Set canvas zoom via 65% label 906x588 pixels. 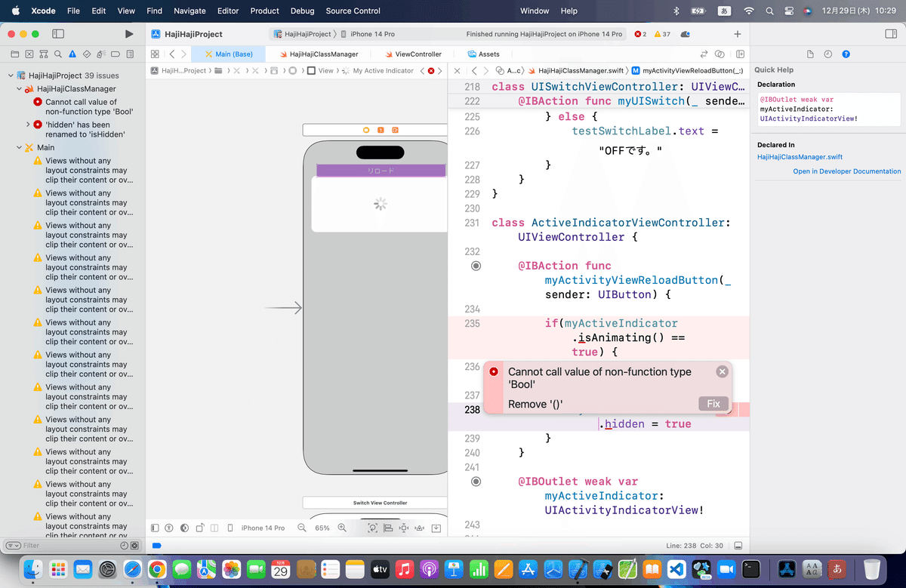[322, 528]
